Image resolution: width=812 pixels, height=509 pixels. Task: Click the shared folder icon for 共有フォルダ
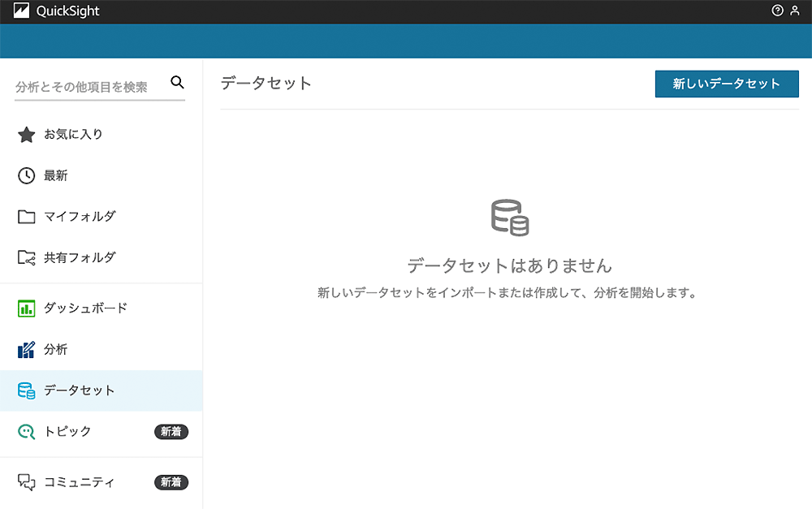tap(27, 257)
